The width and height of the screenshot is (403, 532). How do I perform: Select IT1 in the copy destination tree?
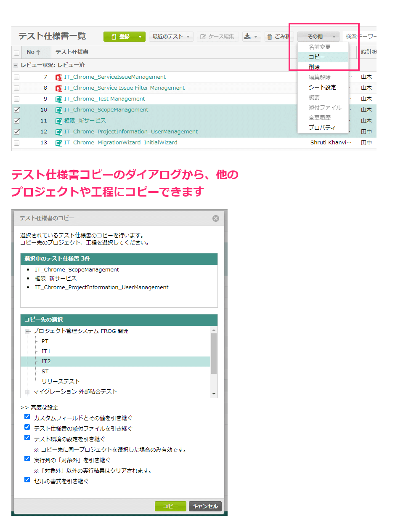[46, 351]
